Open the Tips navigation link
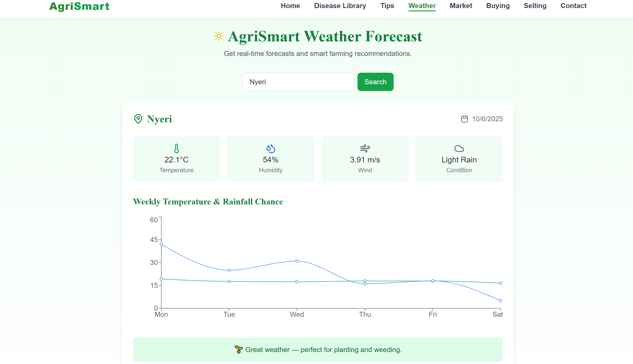Screen dimensions: 633x364 point(387,6)
